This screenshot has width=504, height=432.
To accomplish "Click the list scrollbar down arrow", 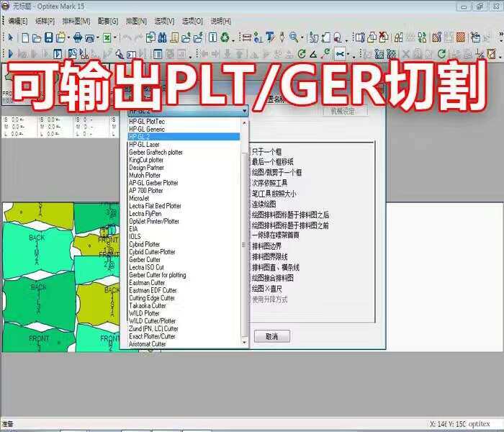I will (244, 343).
